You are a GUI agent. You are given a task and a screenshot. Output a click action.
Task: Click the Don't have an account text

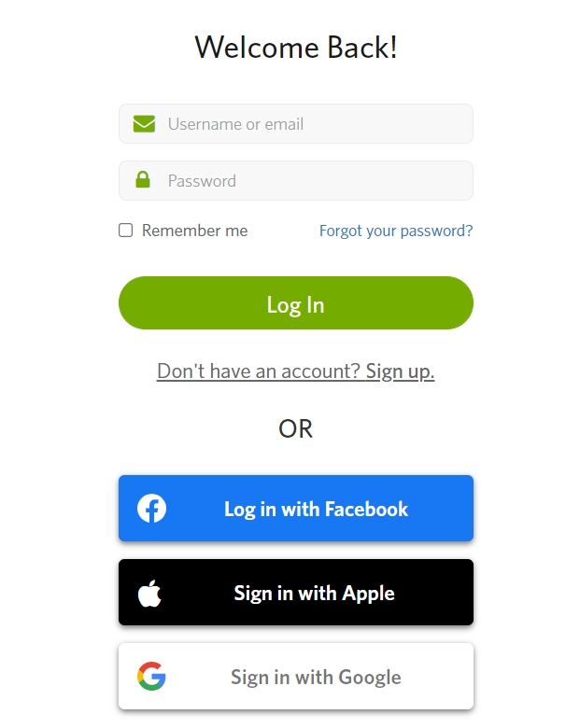coord(259,371)
